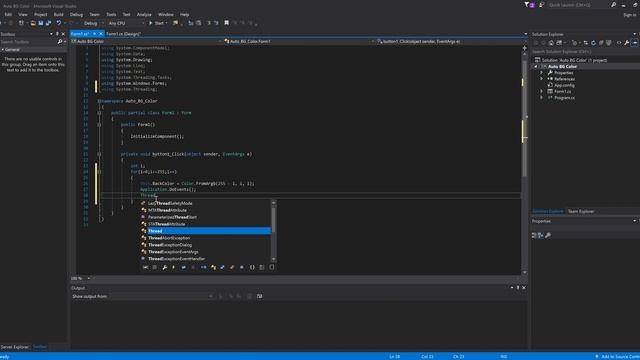Click the Output panel auto-hide pin icon
This screenshot has width=640, height=360.
(518, 288)
